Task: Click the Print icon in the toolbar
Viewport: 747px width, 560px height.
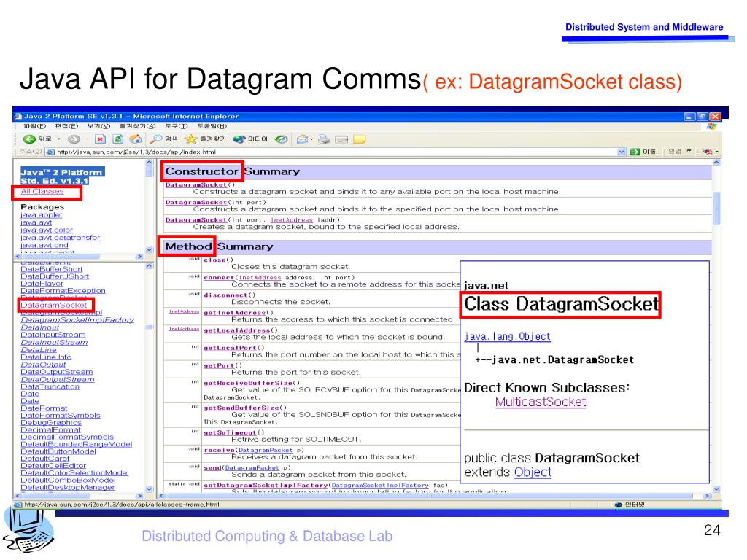Action: pos(325,139)
